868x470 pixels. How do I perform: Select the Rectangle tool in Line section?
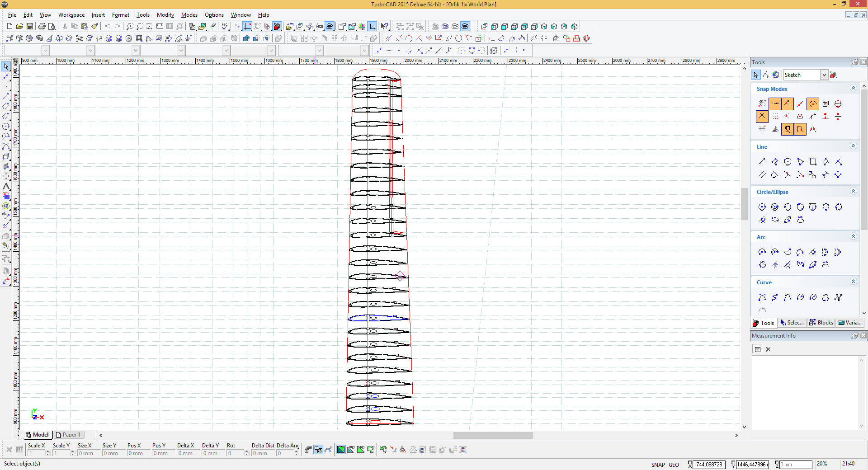tap(813, 162)
